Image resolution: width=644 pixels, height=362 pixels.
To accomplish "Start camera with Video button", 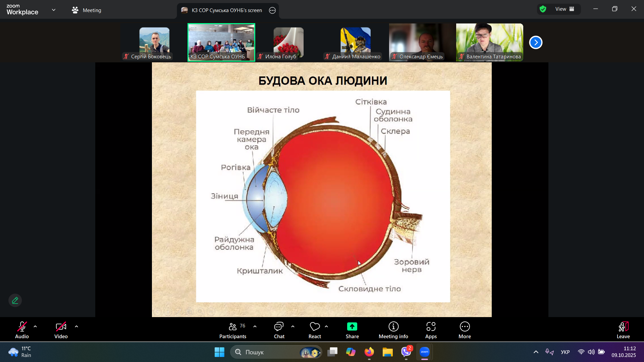I will coord(61,327).
